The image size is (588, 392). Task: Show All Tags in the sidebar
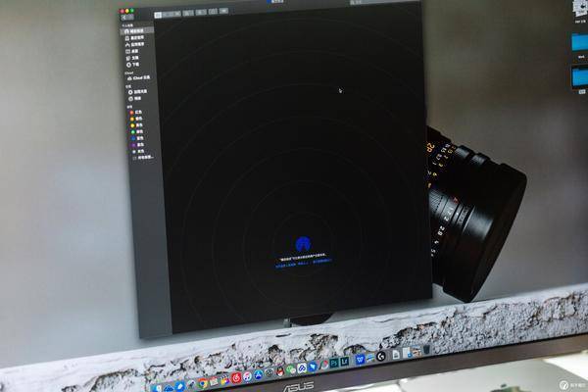pos(144,158)
